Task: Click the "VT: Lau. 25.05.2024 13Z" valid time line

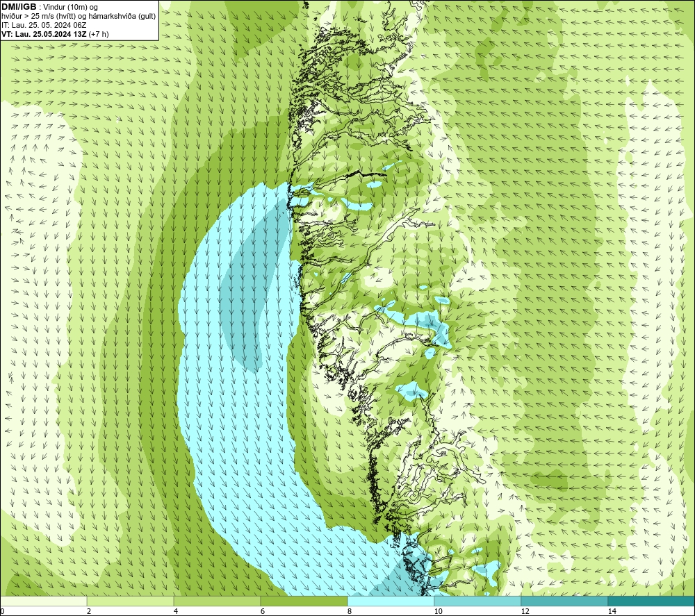Action: (44, 34)
